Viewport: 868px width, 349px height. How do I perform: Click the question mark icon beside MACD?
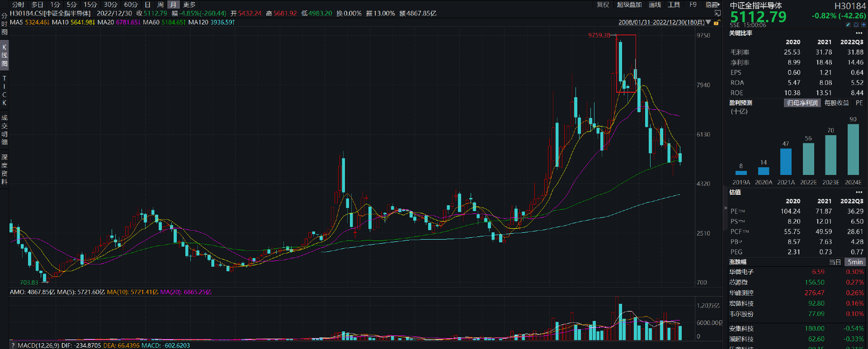coord(13,345)
